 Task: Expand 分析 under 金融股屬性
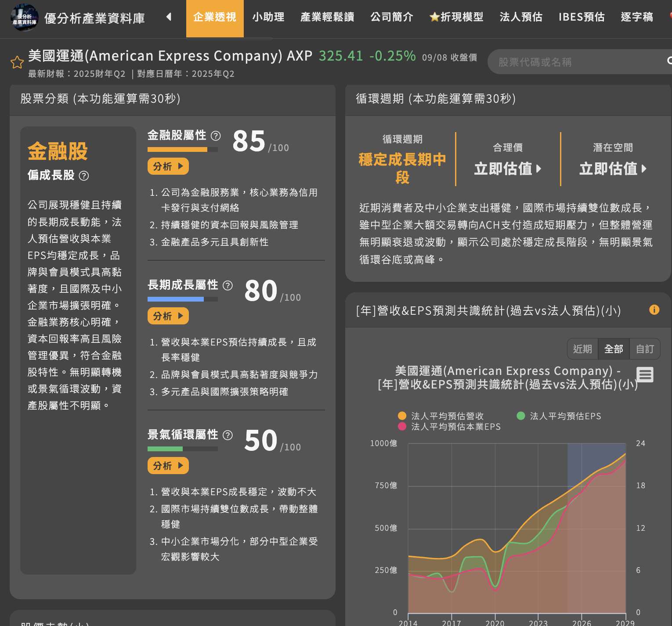pyautogui.click(x=168, y=166)
